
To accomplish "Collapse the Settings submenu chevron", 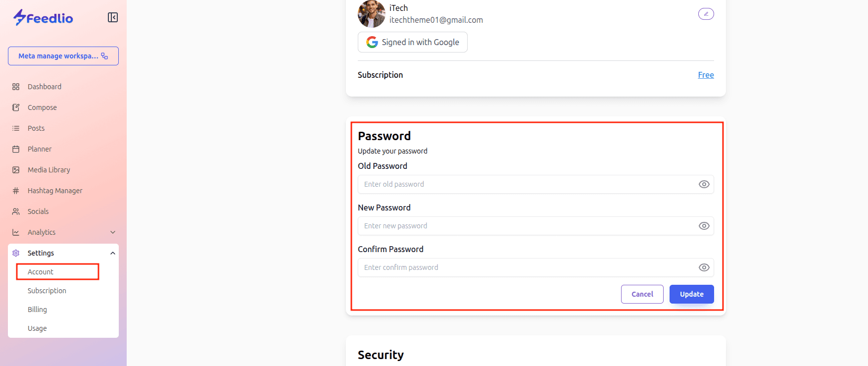I will [x=113, y=253].
